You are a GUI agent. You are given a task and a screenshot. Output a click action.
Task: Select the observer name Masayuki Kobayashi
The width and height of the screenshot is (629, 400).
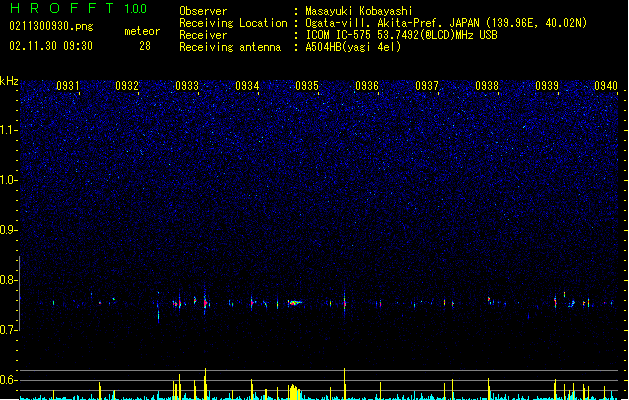pyautogui.click(x=359, y=11)
